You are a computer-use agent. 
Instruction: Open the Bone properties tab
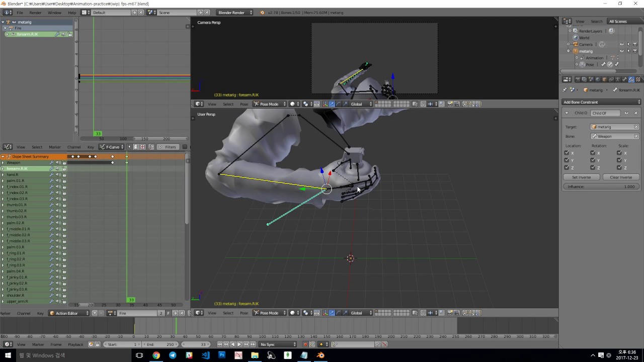point(624,79)
